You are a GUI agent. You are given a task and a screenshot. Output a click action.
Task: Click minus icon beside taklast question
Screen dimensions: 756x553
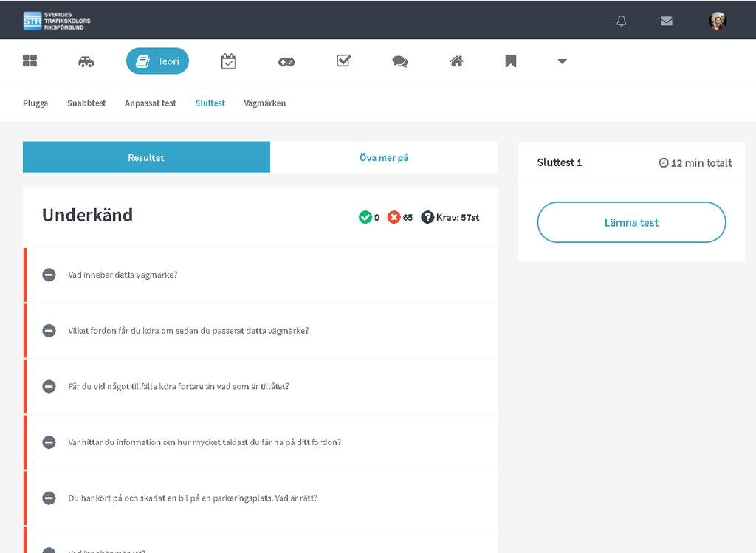(49, 442)
